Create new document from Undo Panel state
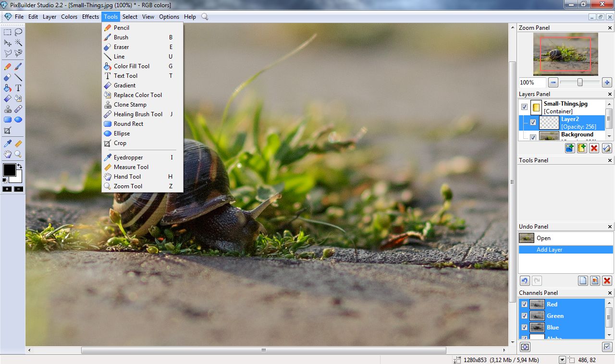 click(x=583, y=281)
